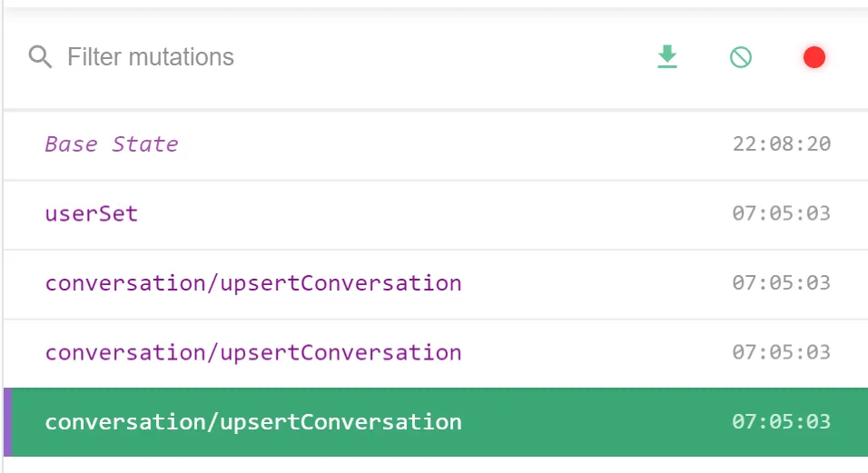The image size is (868, 473).
Task: Toggle the red recording dot
Action: click(814, 58)
